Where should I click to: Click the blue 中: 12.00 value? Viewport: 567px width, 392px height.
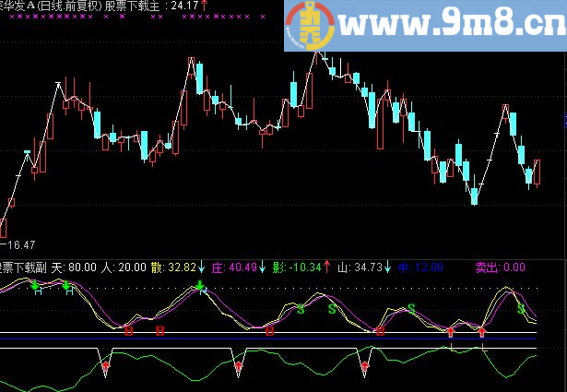pos(420,267)
